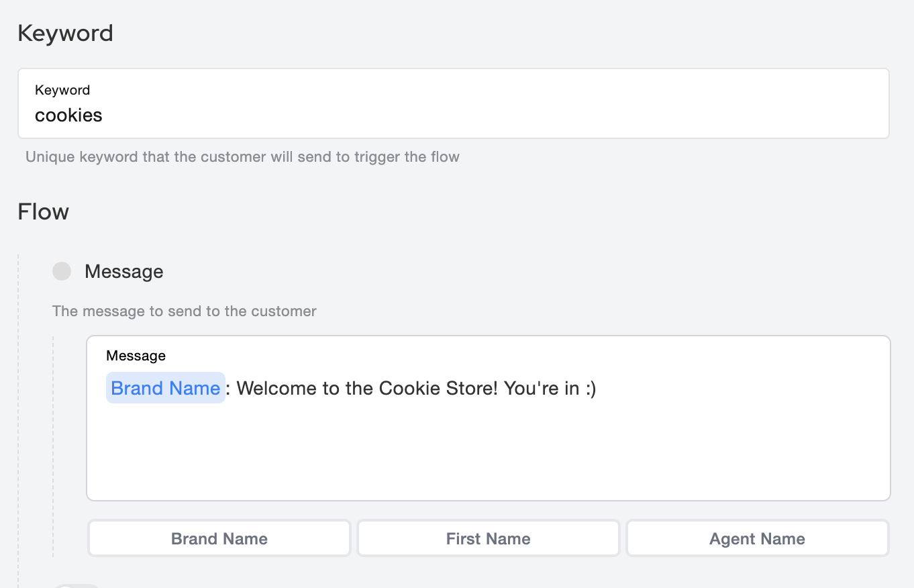Insert the Brand Name variable

[x=219, y=538]
